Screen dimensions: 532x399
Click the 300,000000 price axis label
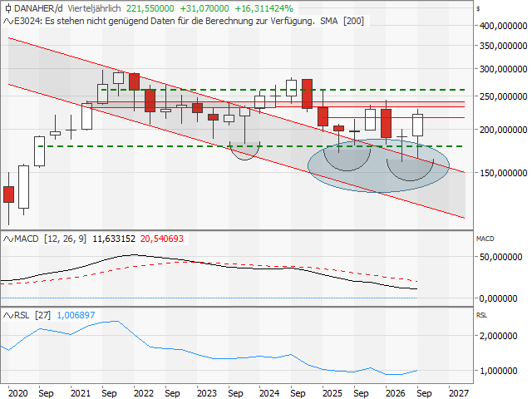pos(503,69)
